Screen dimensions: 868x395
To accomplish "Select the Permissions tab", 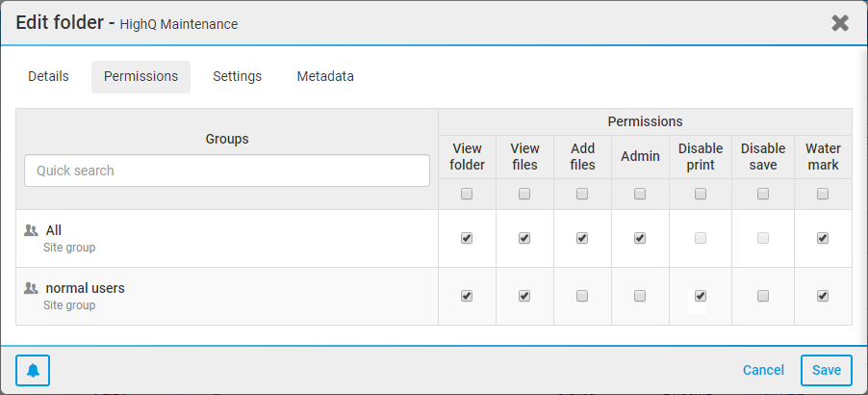I will (x=140, y=76).
